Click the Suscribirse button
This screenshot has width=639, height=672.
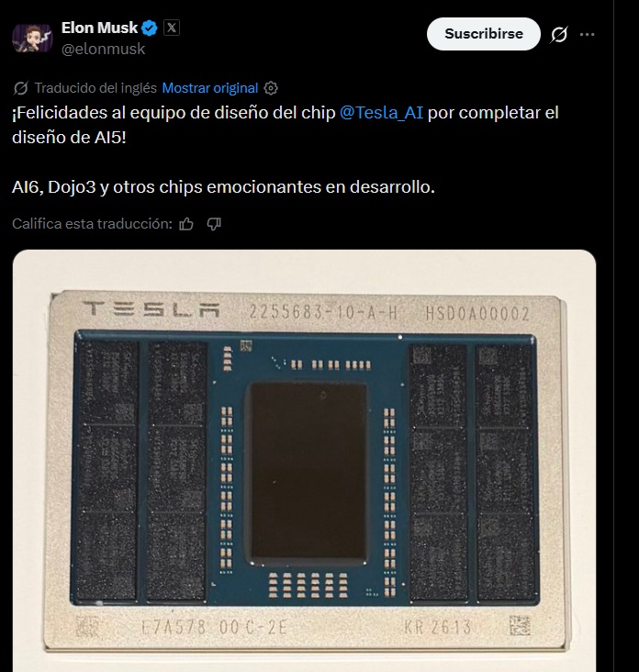click(483, 34)
